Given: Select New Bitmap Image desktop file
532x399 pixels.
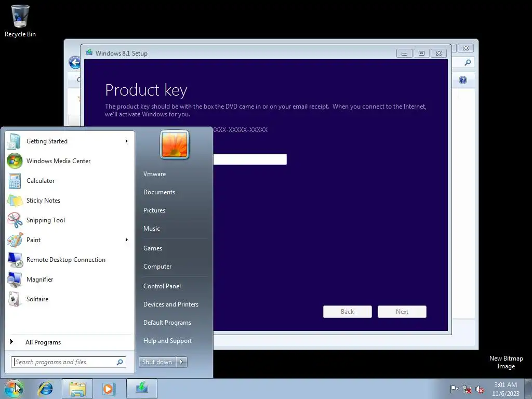Looking at the screenshot, I should pos(506,362).
